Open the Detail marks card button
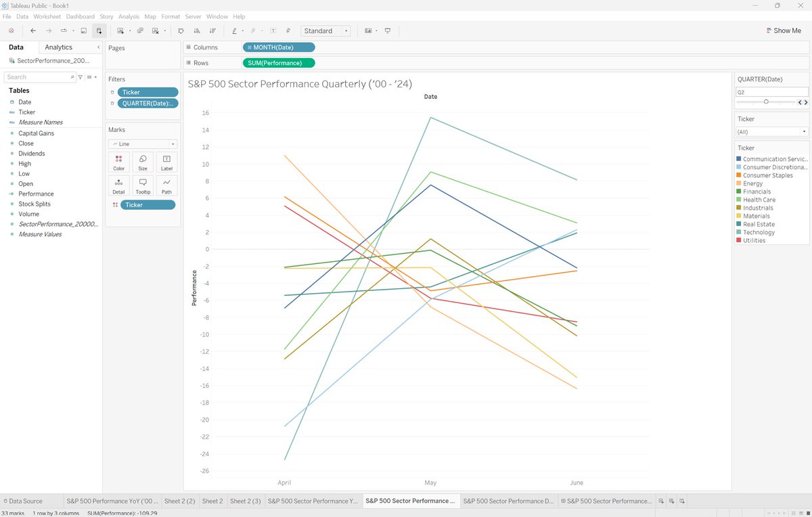812x517 pixels. pyautogui.click(x=118, y=185)
